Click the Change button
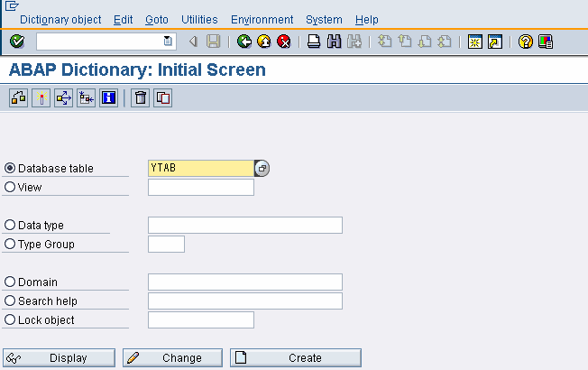This screenshot has width=588, height=370. tap(172, 358)
